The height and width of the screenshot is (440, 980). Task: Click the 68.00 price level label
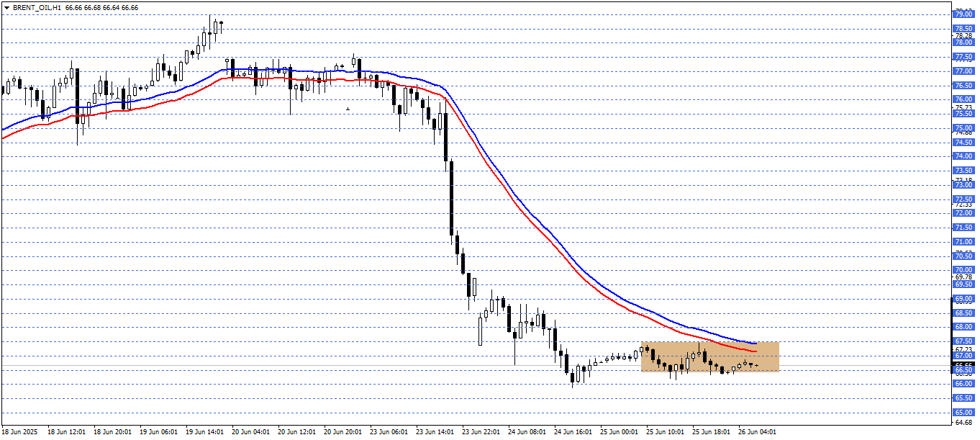963,327
